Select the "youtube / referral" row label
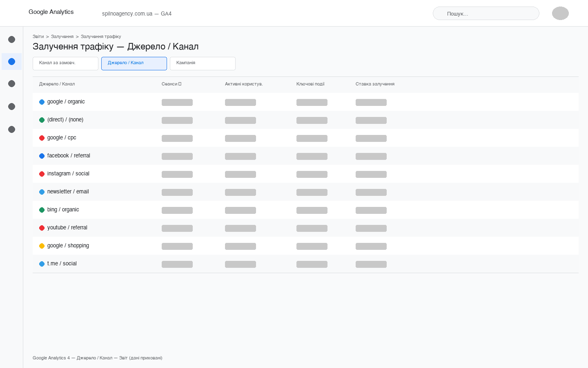Image resolution: width=588 pixels, height=368 pixels. tap(67, 228)
